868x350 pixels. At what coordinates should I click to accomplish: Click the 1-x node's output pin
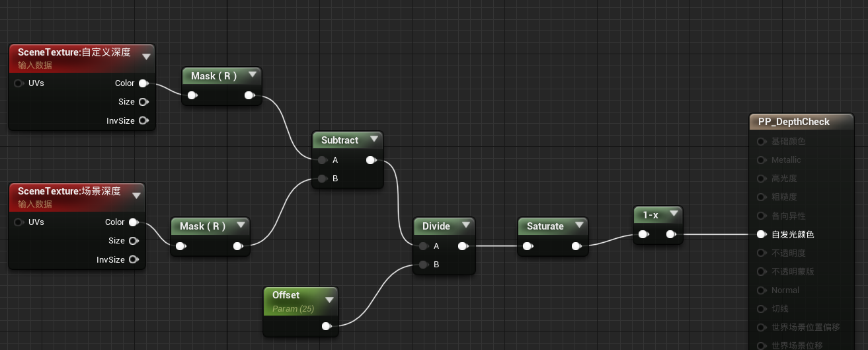[x=671, y=234]
